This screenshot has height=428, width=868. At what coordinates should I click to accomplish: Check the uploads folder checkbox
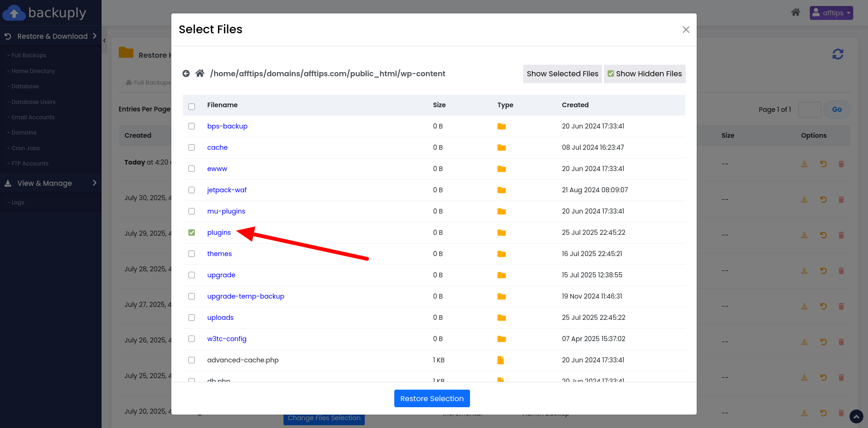coord(192,318)
